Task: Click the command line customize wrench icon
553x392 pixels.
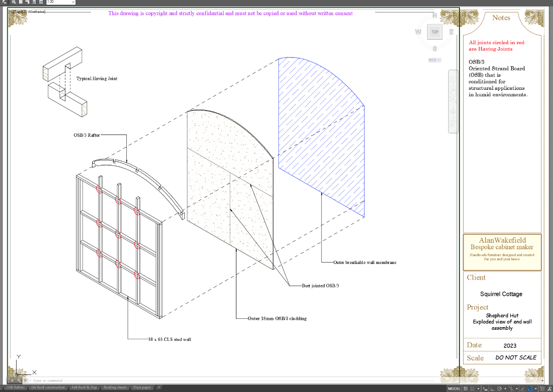Action: 18,380
